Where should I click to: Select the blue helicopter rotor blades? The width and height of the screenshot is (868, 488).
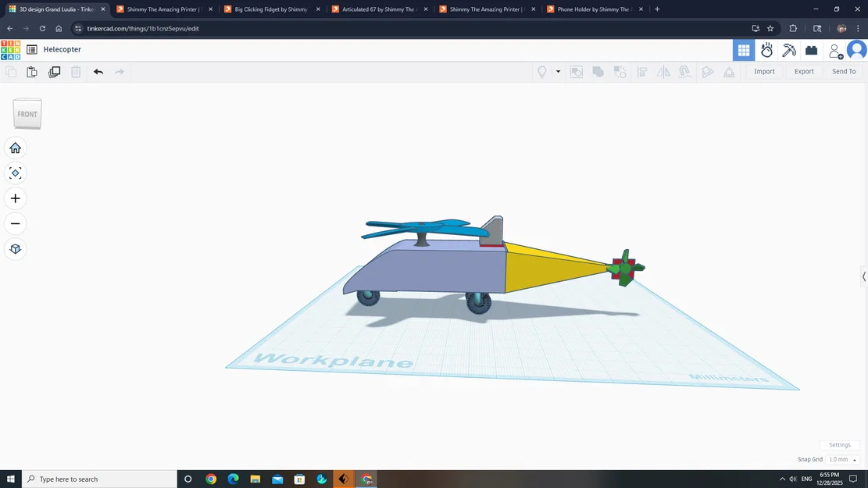[x=427, y=227]
